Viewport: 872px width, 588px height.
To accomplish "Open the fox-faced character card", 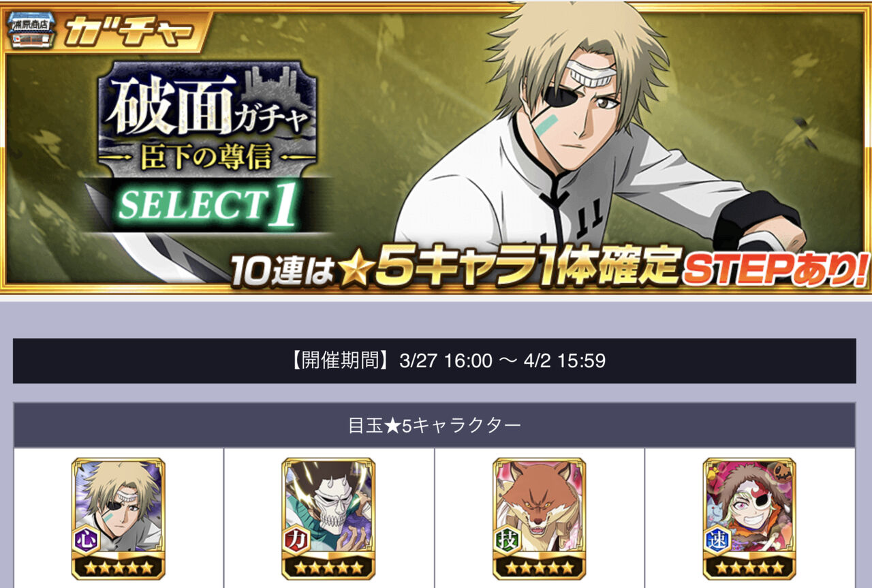I will click(540, 519).
